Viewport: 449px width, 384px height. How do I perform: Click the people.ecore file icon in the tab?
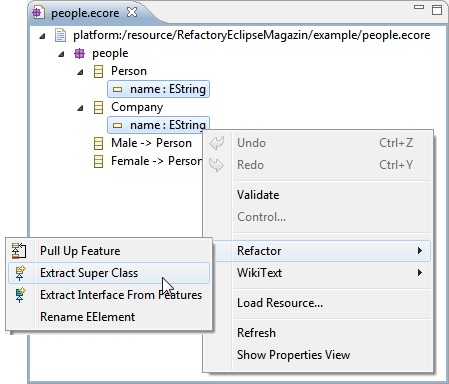(x=38, y=13)
